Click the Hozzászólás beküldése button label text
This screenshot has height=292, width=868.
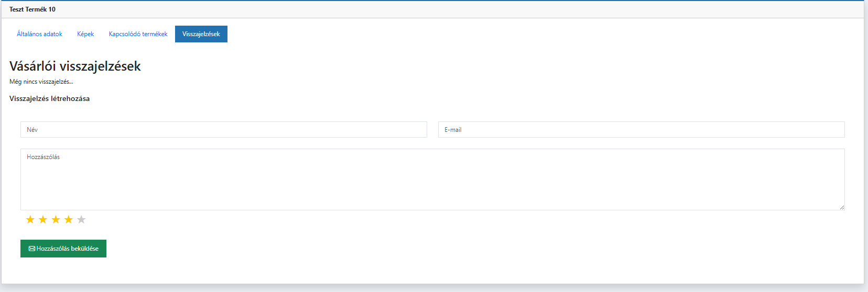68,249
